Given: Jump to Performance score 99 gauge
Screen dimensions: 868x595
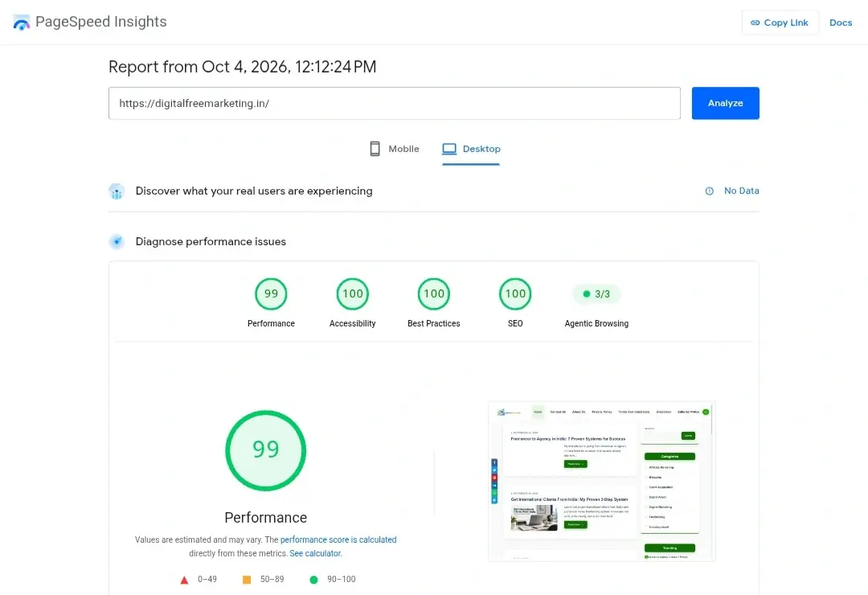Looking at the screenshot, I should [271, 293].
